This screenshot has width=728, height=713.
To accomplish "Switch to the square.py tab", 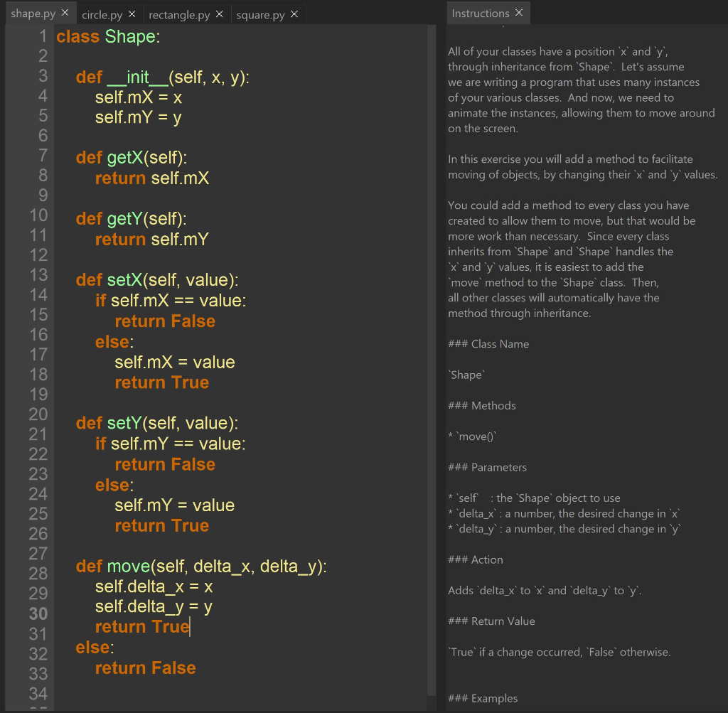I will (x=259, y=13).
